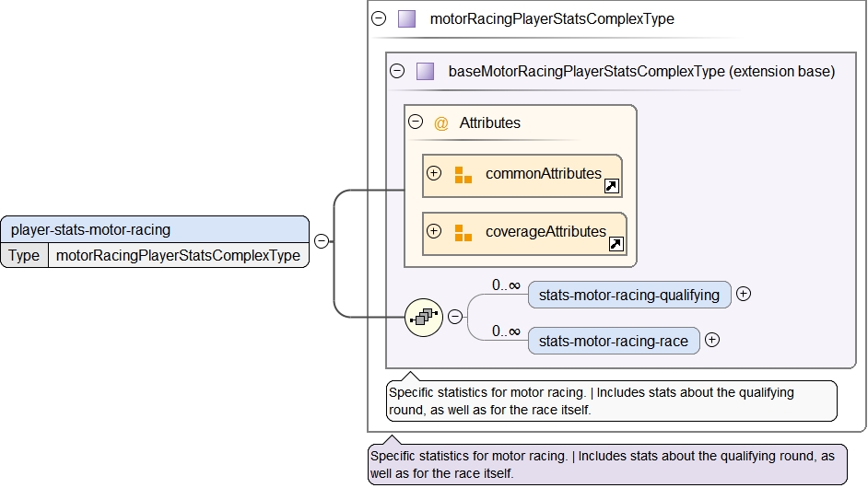Collapse the Attributes group
Viewport: 868px width, 488px height.
coord(416,122)
